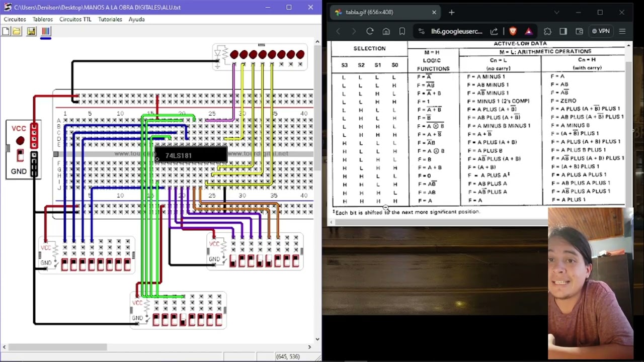Close the tabla.gif browser tab

[434, 12]
